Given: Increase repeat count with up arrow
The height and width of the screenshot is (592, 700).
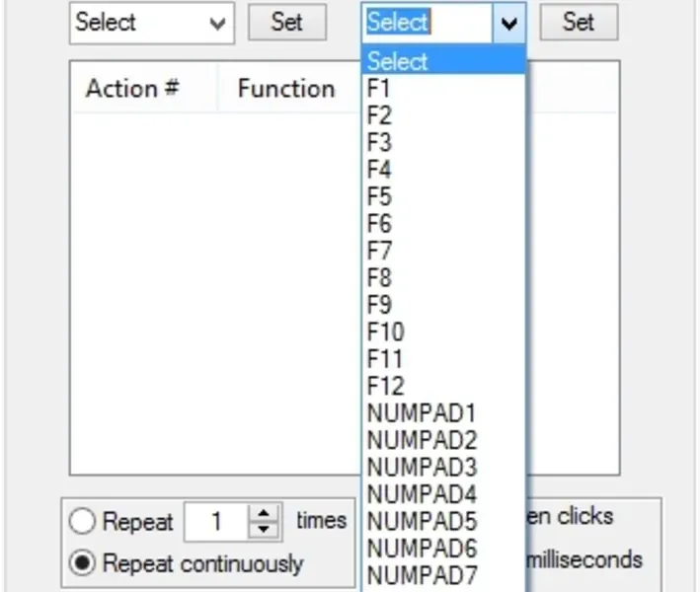Looking at the screenshot, I should (x=263, y=514).
